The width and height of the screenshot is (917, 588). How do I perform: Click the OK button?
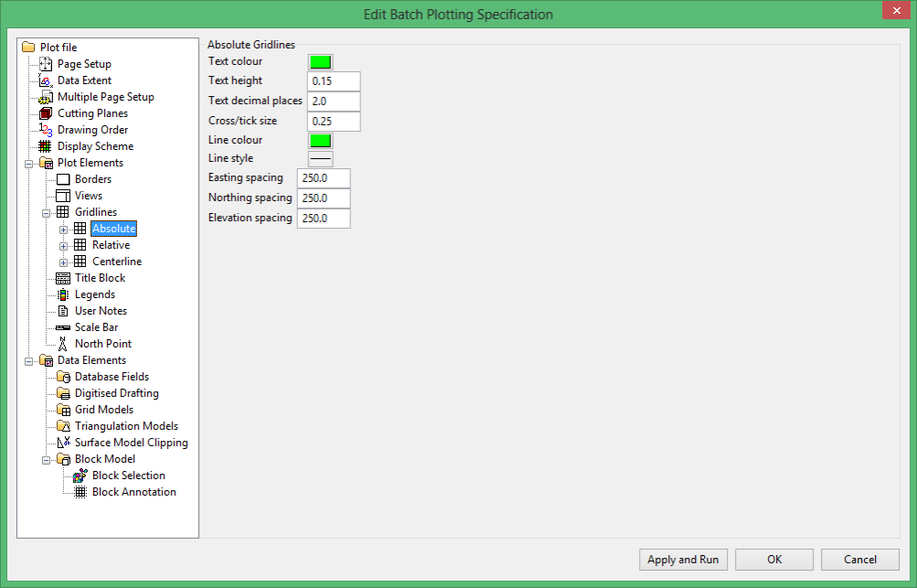(x=774, y=560)
